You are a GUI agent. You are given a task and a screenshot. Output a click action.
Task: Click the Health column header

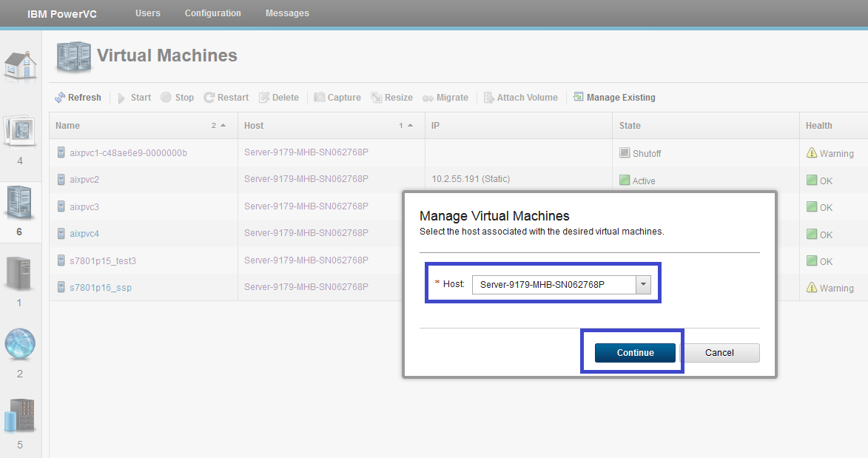pos(834,126)
